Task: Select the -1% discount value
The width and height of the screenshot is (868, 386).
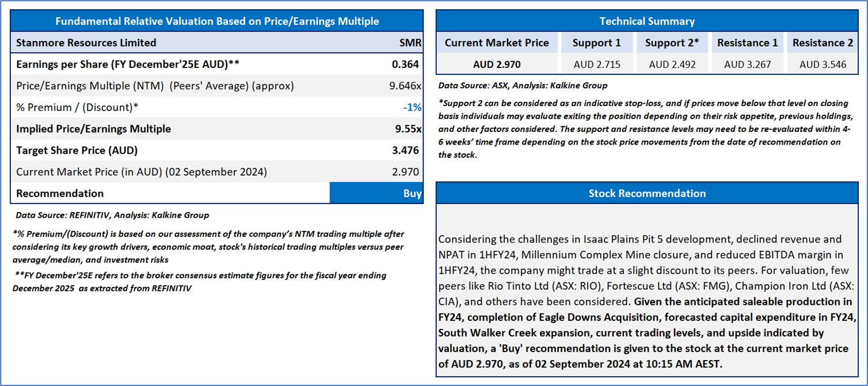Action: point(412,107)
